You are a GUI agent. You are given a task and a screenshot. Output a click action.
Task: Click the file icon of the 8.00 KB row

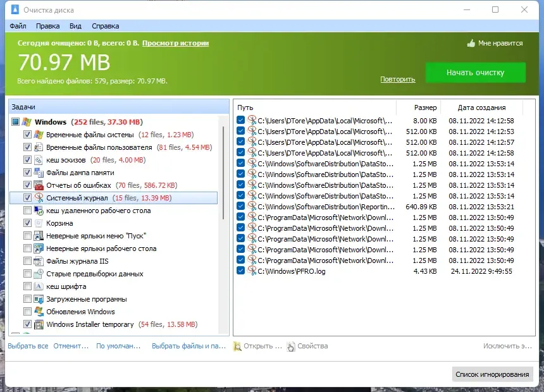pos(252,120)
